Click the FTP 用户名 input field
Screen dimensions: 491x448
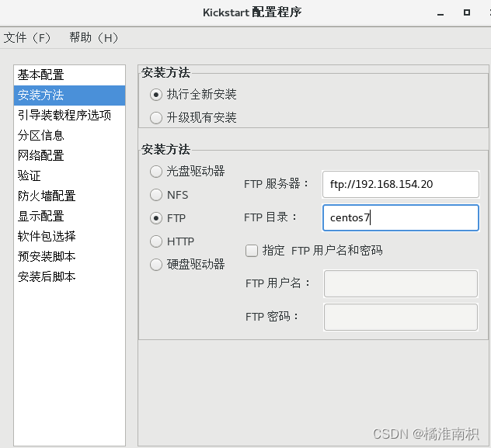click(x=401, y=283)
